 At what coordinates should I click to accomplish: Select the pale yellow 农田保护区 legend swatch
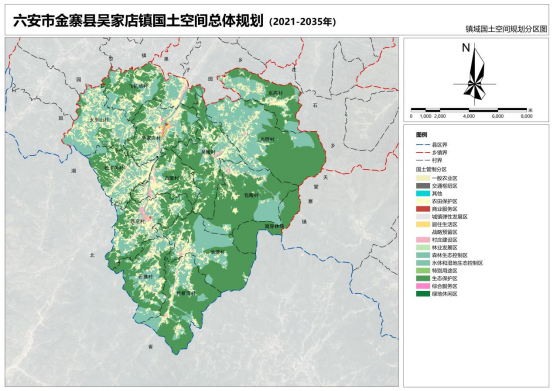tap(423, 201)
